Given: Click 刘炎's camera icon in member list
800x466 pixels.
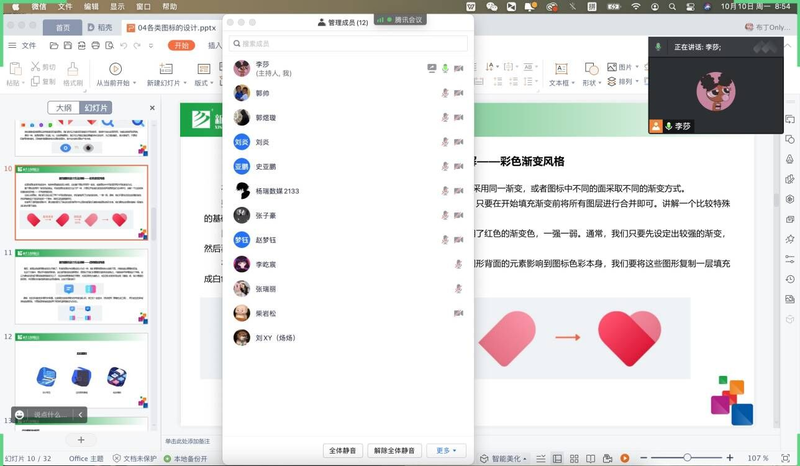Looking at the screenshot, I should (x=458, y=142).
